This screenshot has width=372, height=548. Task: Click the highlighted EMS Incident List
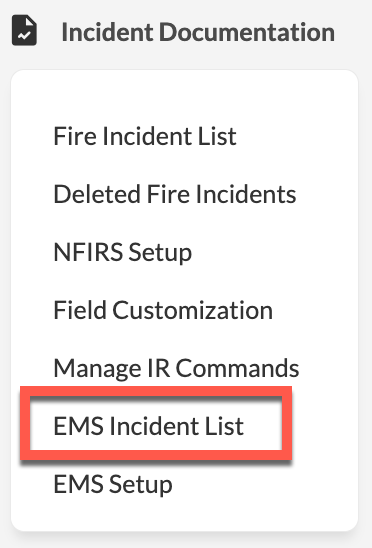149,426
